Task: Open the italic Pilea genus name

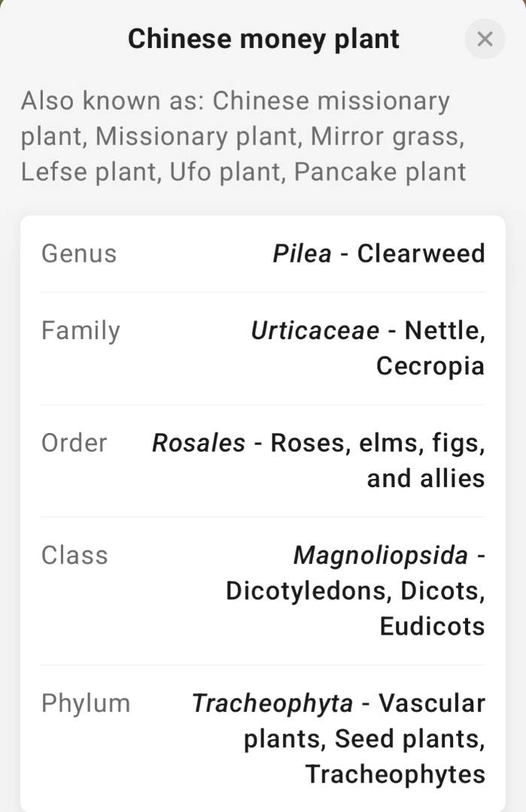Action: [302, 254]
